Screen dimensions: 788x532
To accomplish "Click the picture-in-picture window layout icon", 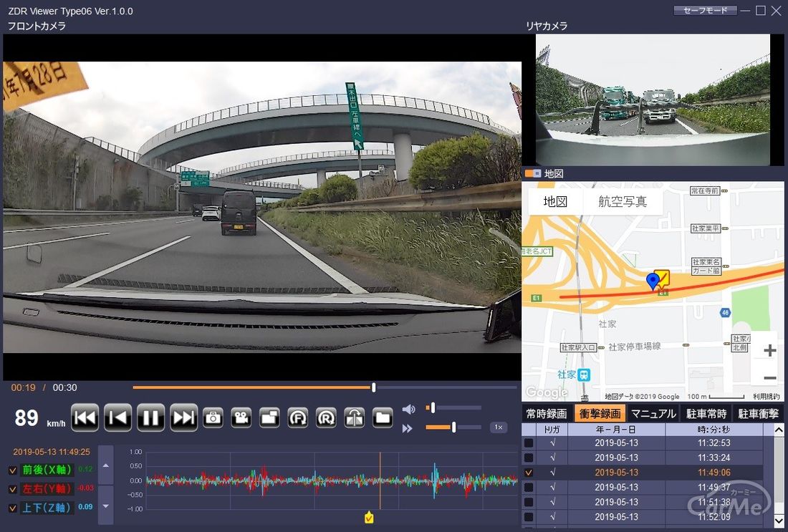I will click(x=269, y=417).
